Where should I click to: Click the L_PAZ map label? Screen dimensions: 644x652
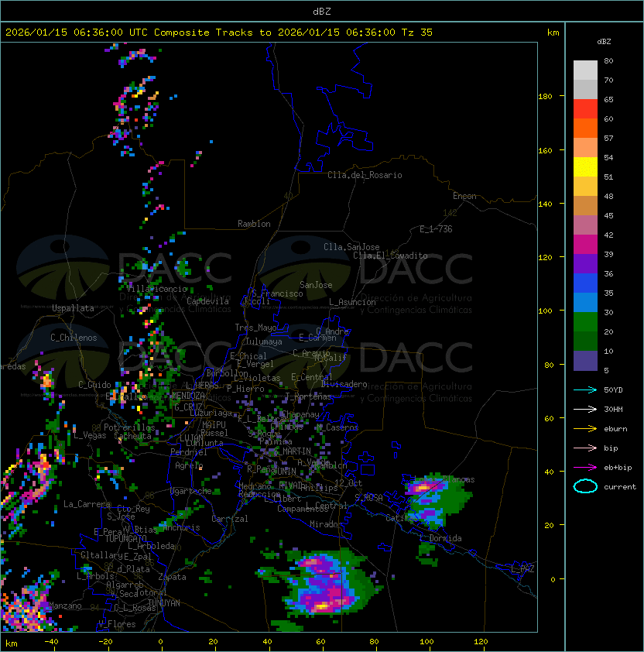[x=522, y=569]
